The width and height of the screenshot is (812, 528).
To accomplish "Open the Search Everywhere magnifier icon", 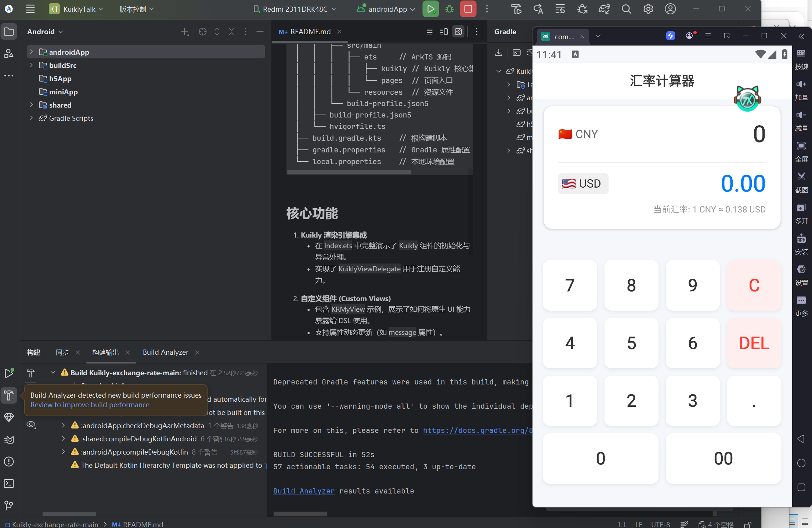I will coord(626,9).
